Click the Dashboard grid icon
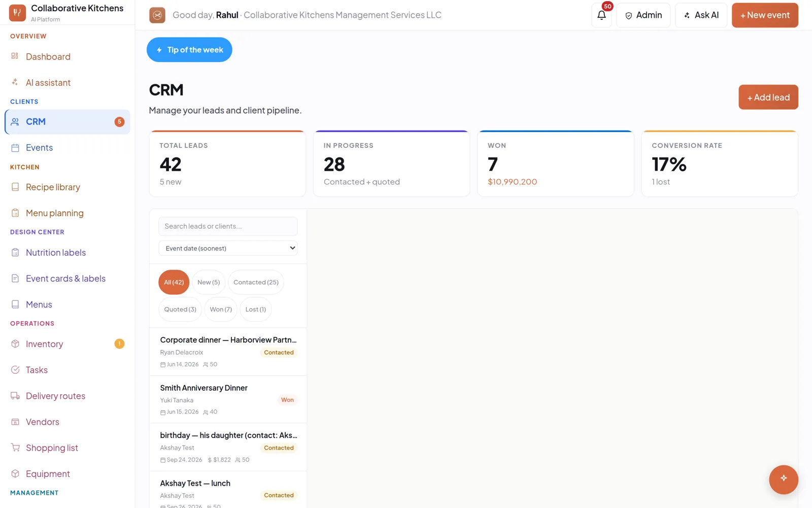Screen dimensions: 812x508 tap(15, 56)
